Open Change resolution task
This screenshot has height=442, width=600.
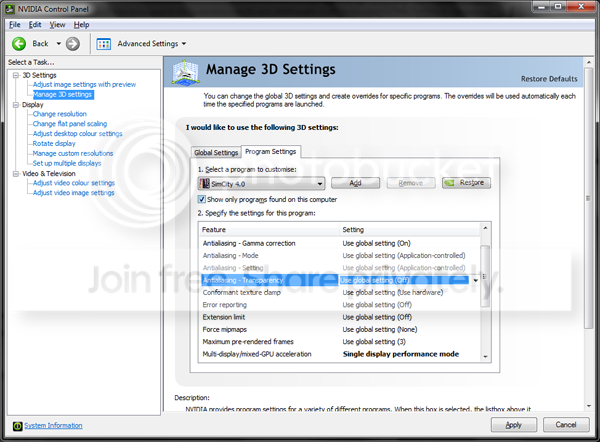click(x=60, y=114)
